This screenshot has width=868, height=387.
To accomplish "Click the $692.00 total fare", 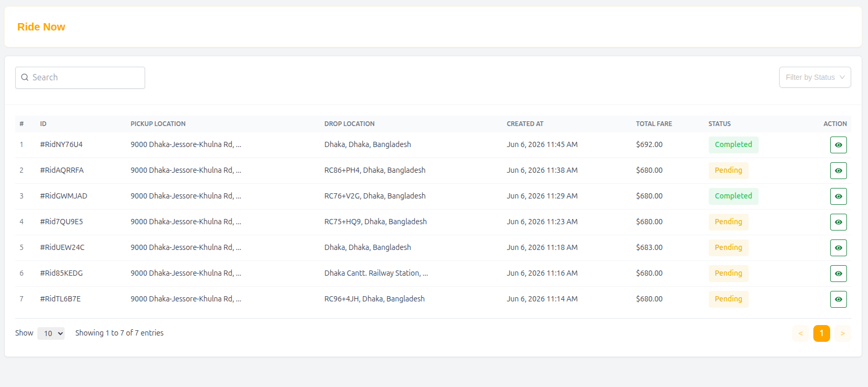I will click(649, 144).
